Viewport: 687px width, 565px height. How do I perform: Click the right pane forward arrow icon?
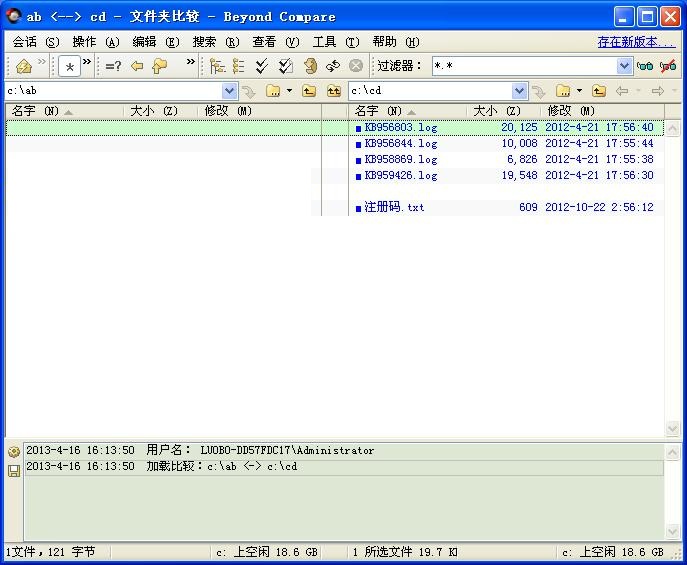[x=658, y=91]
